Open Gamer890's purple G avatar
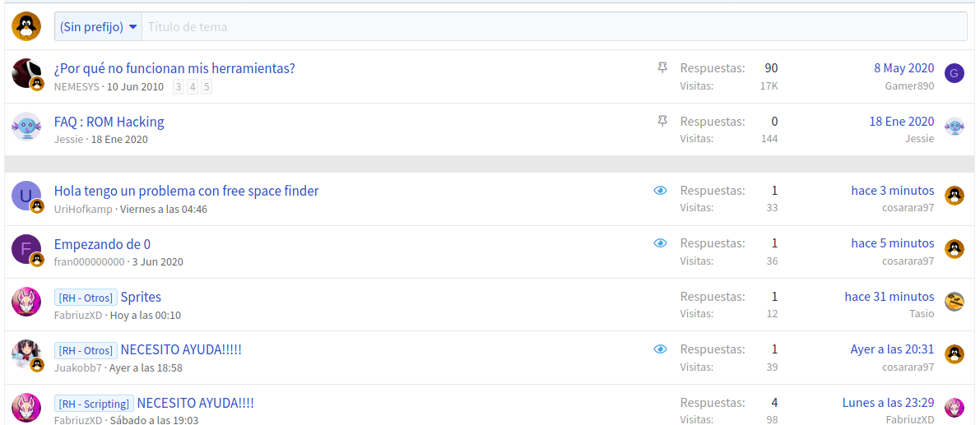 coord(954,73)
